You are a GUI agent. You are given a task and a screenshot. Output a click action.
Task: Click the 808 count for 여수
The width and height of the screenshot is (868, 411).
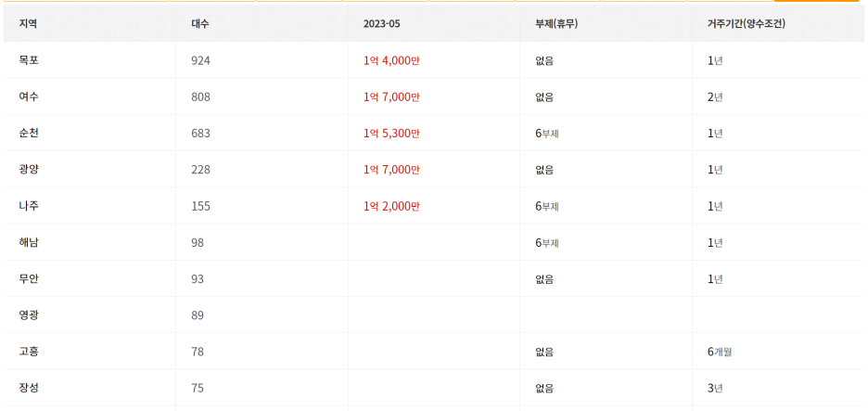click(201, 97)
